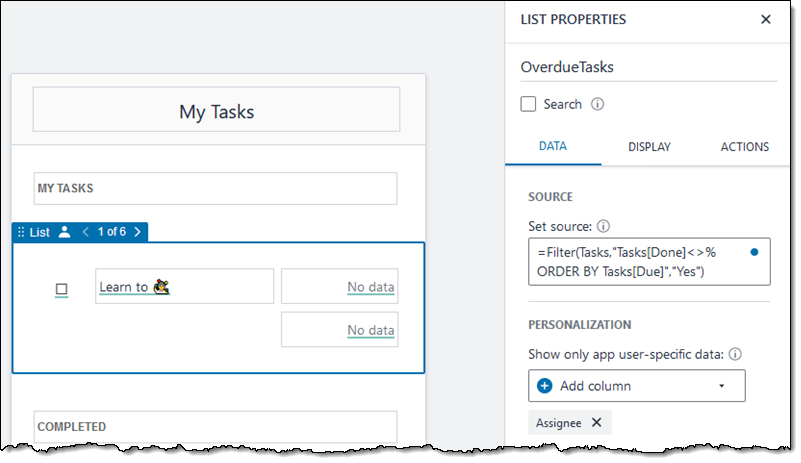Click the person icon on List tab

pos(64,232)
